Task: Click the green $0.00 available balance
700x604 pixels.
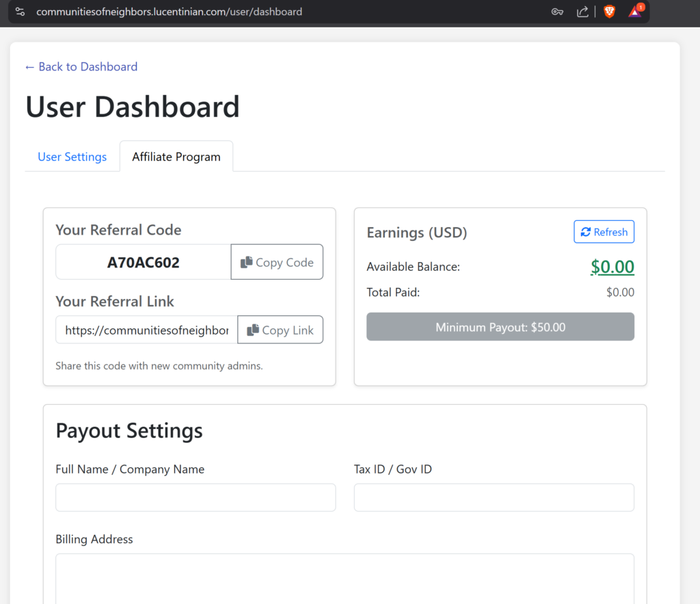Action: (x=612, y=267)
